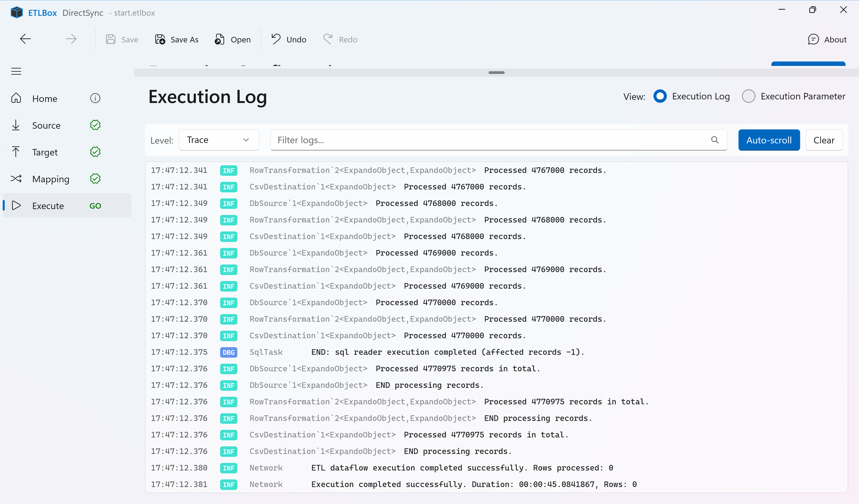Select the Execution Log radio button

click(660, 96)
